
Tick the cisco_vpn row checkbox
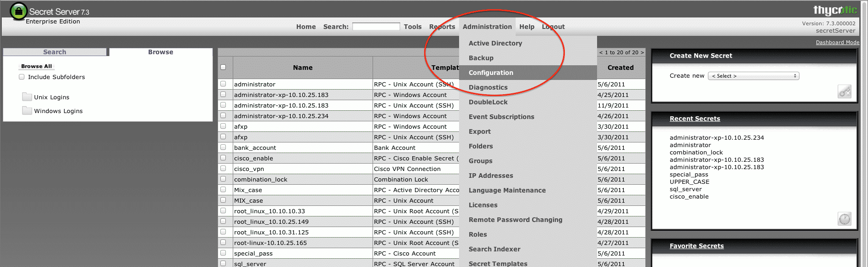pyautogui.click(x=223, y=168)
